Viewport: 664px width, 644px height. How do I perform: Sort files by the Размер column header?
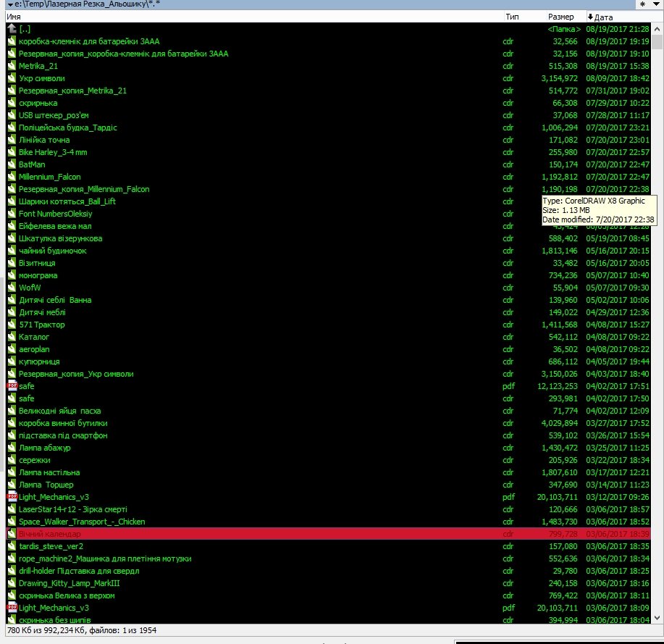coord(561,17)
